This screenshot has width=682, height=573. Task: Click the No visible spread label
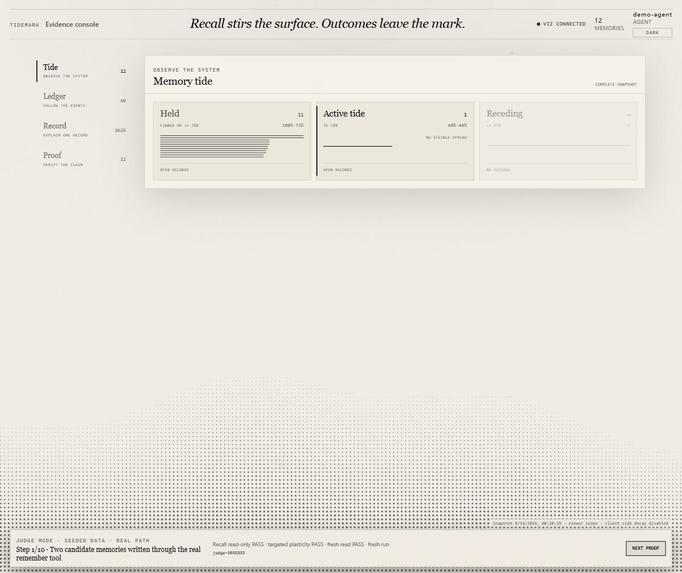click(x=446, y=137)
